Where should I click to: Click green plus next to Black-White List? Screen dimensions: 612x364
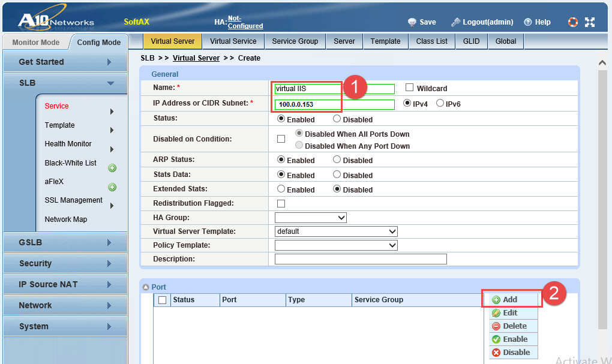pyautogui.click(x=112, y=168)
